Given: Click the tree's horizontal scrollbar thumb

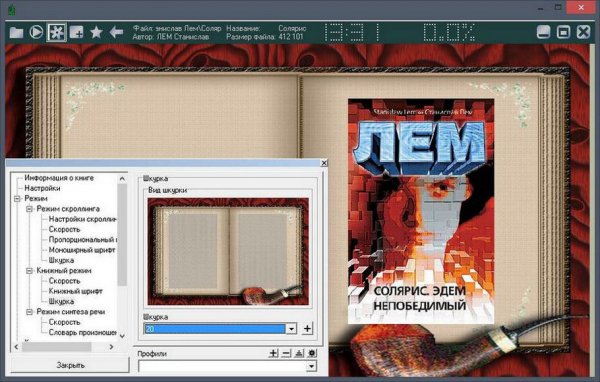Looking at the screenshot, I should tap(57, 347).
